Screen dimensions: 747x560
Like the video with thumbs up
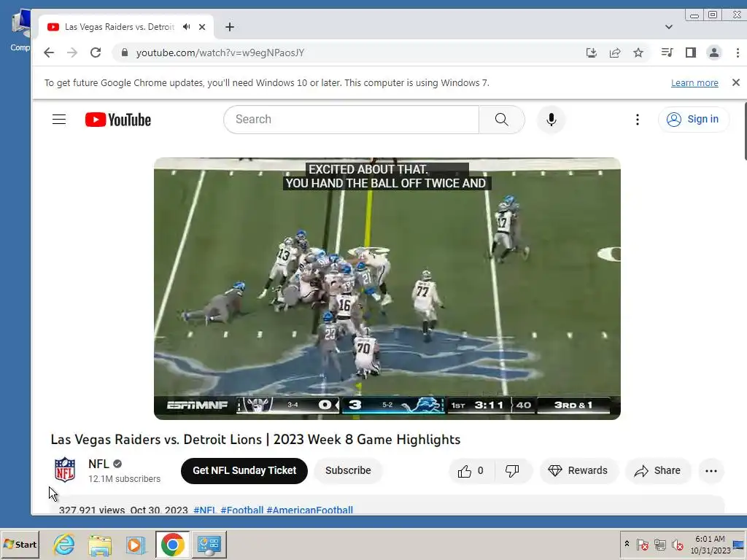pos(471,471)
